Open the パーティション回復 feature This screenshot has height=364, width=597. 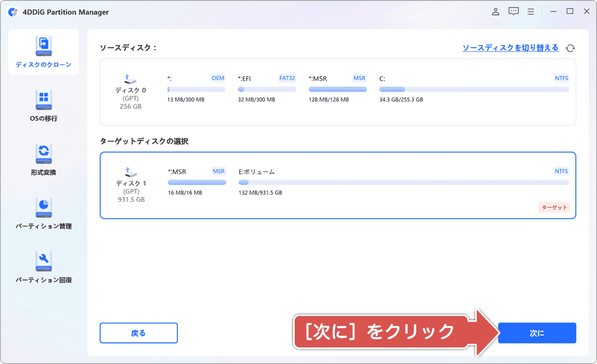coord(43,266)
